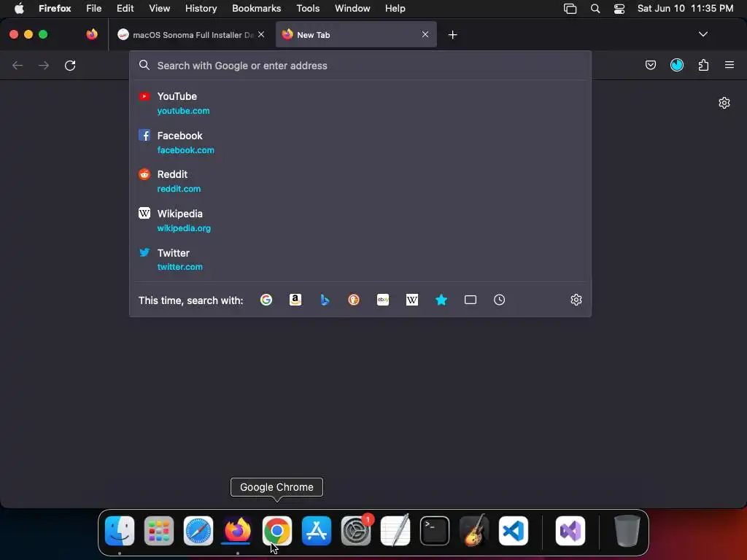Launch Google Chrome from the Dock
Screen dimensions: 747x560
point(276,531)
